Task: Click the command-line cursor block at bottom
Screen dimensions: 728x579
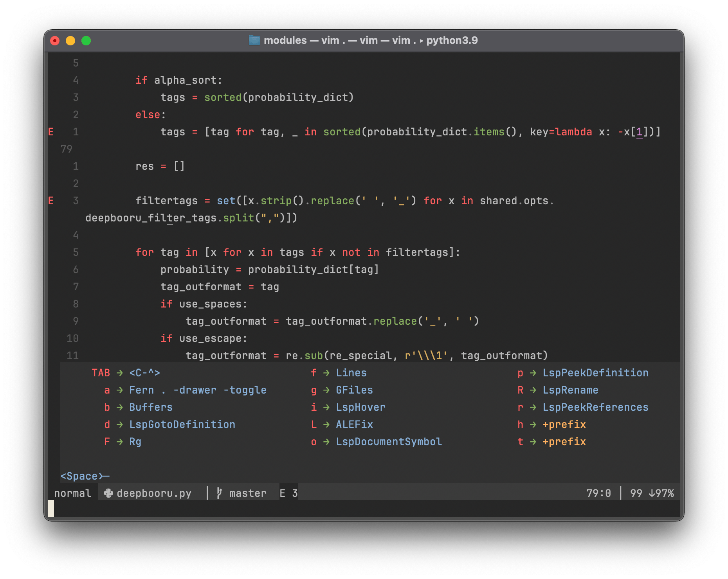Action: (x=51, y=509)
